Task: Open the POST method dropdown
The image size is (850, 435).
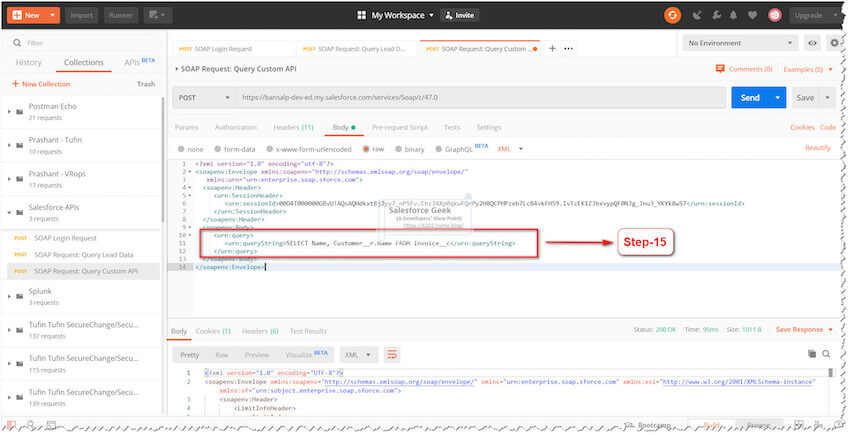Action: [204, 98]
